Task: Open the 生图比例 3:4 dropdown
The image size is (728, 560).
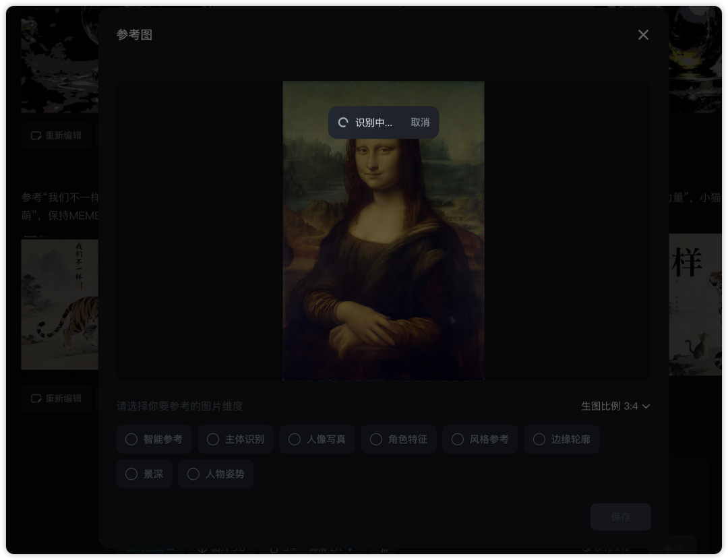Action: click(x=615, y=406)
